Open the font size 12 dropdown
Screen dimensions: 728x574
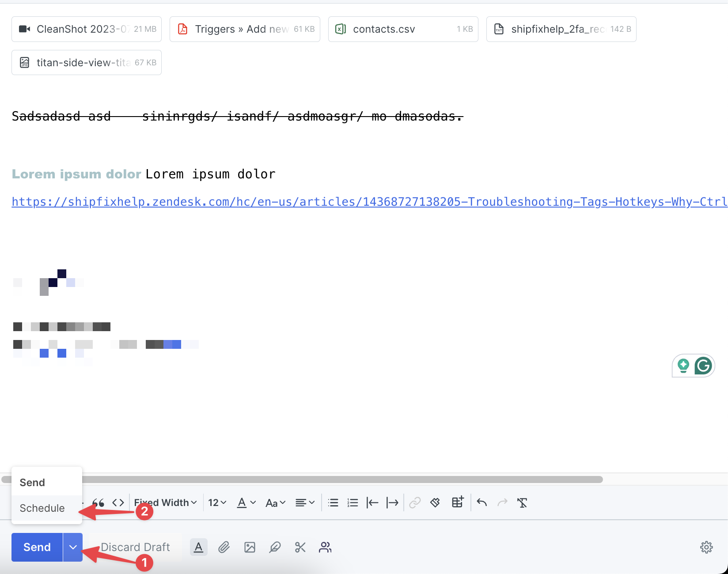coord(217,502)
